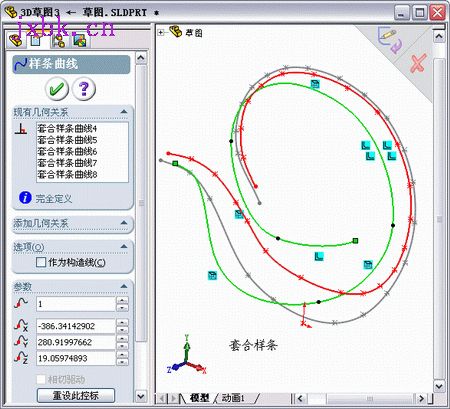
Task: Collapse the 添加几何关系 section
Action: [124, 223]
